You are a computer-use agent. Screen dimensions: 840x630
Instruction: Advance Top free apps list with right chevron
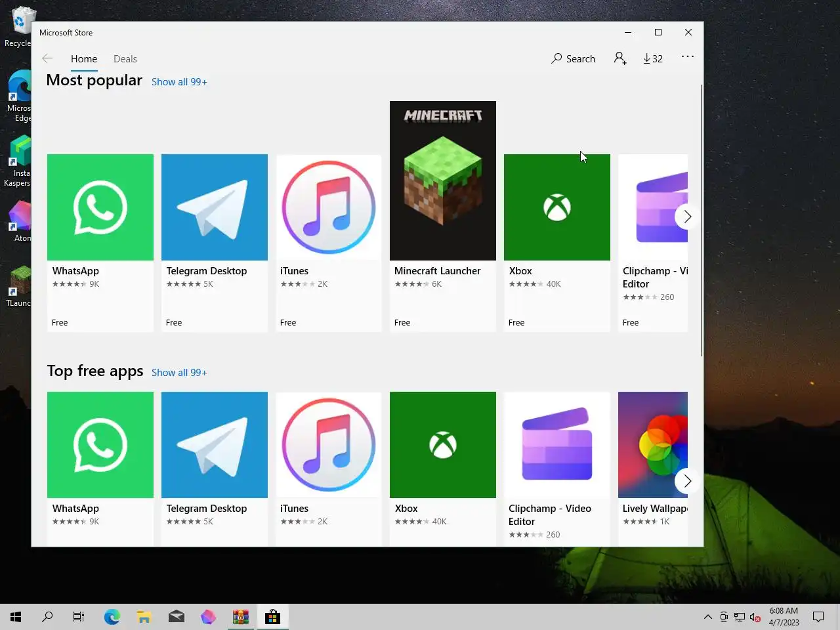pos(687,481)
